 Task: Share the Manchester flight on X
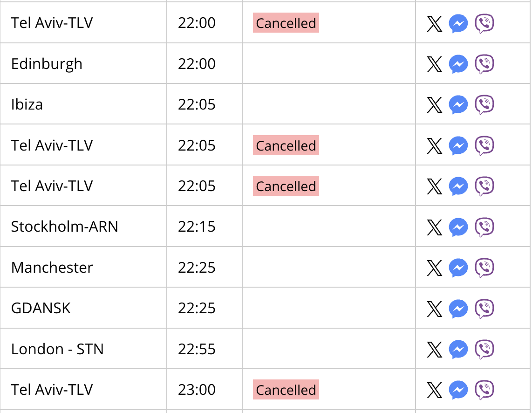click(434, 268)
